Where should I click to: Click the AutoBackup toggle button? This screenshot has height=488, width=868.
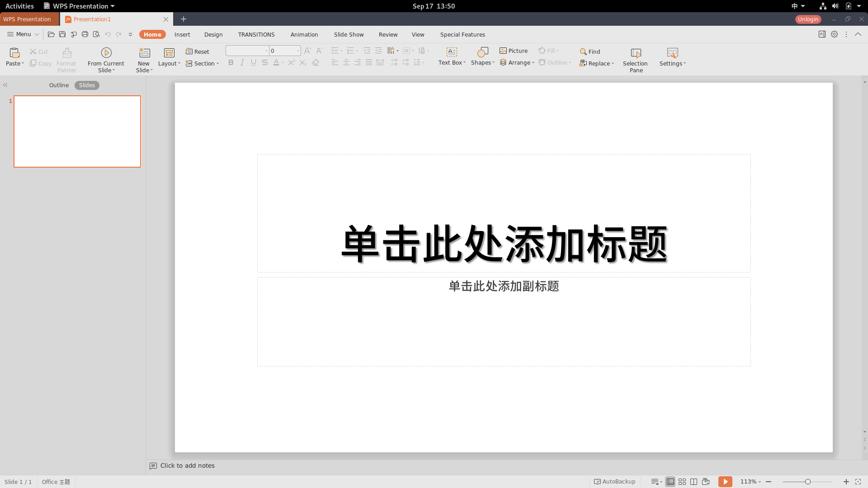[614, 481]
